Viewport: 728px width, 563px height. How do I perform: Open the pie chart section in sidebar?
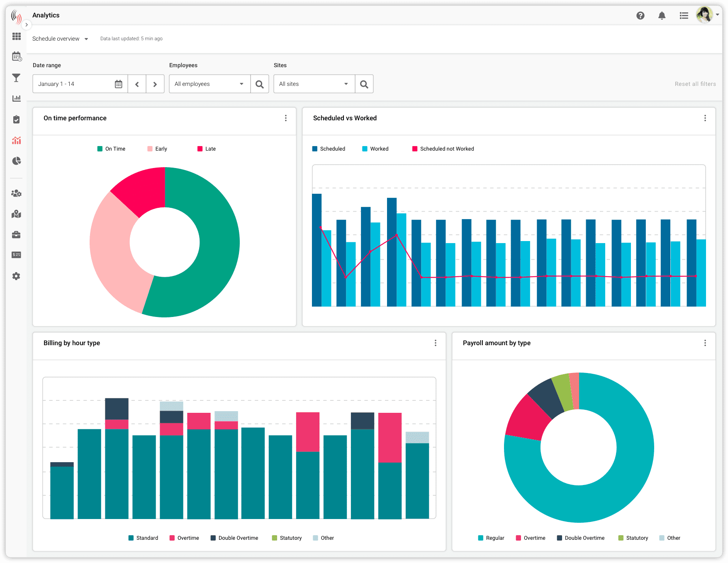(16, 161)
